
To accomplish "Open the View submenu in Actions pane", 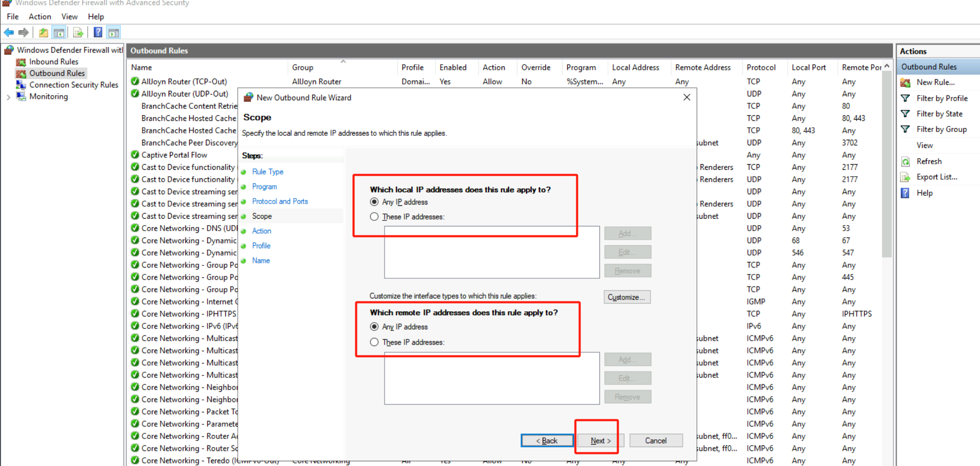I will (925, 145).
